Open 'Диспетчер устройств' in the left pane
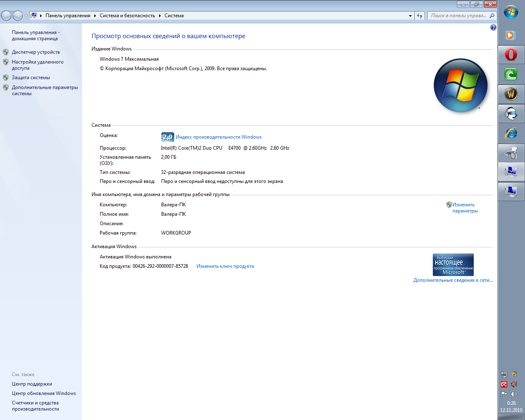 click(x=36, y=52)
